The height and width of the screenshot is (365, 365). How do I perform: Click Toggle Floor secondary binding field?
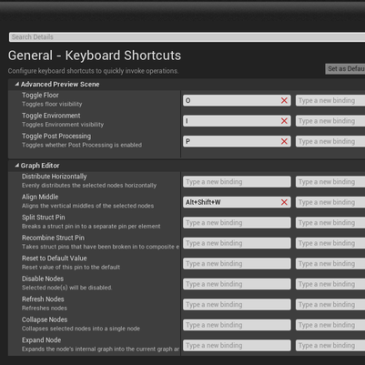click(x=330, y=101)
